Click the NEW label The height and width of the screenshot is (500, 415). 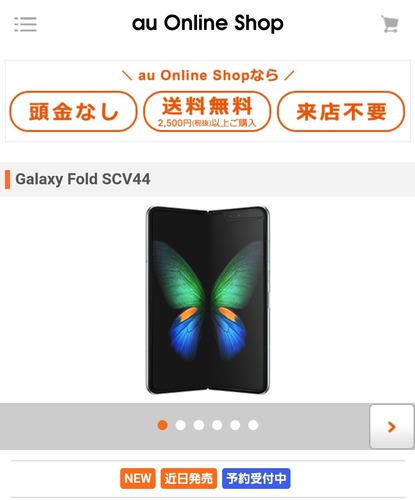click(x=138, y=478)
